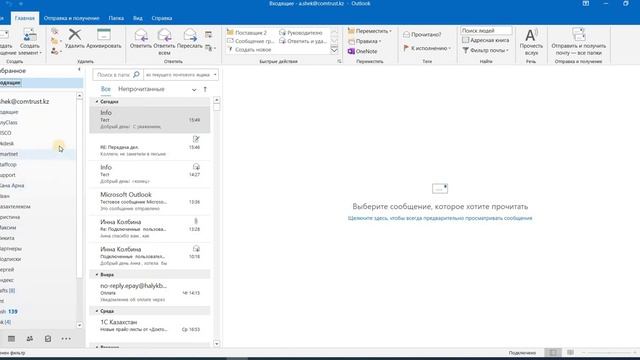Click the Переслать forward icon
Screen dimensions: 640x360
[190, 35]
